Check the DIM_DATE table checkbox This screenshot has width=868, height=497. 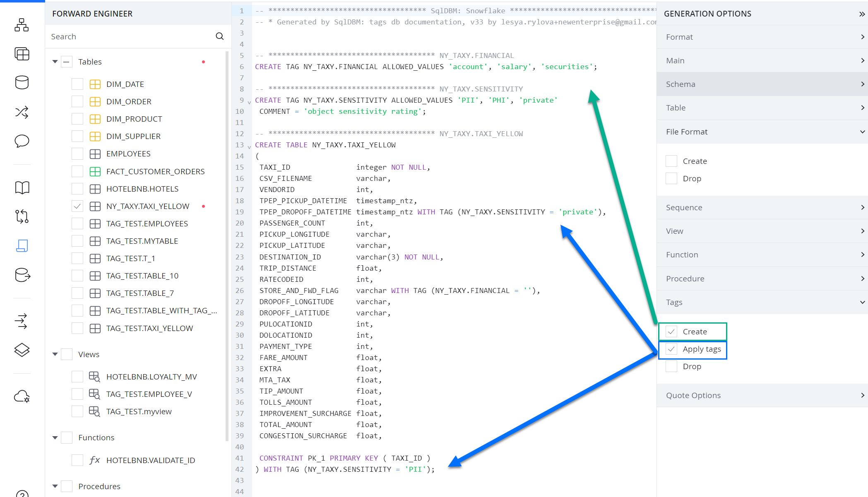coord(77,84)
